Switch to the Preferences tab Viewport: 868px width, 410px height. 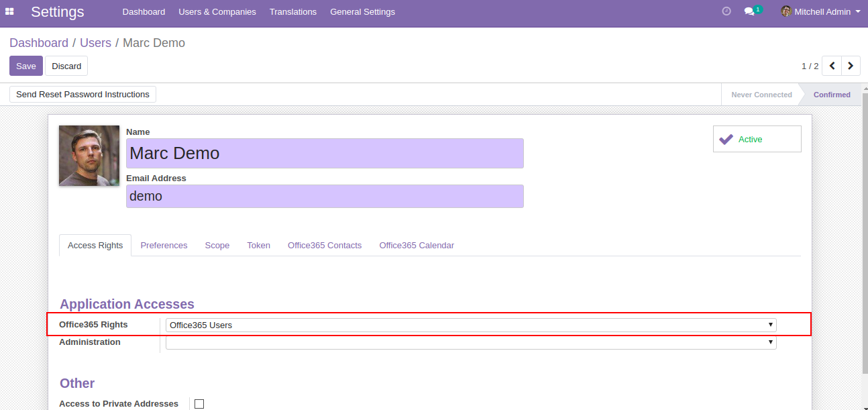click(164, 246)
